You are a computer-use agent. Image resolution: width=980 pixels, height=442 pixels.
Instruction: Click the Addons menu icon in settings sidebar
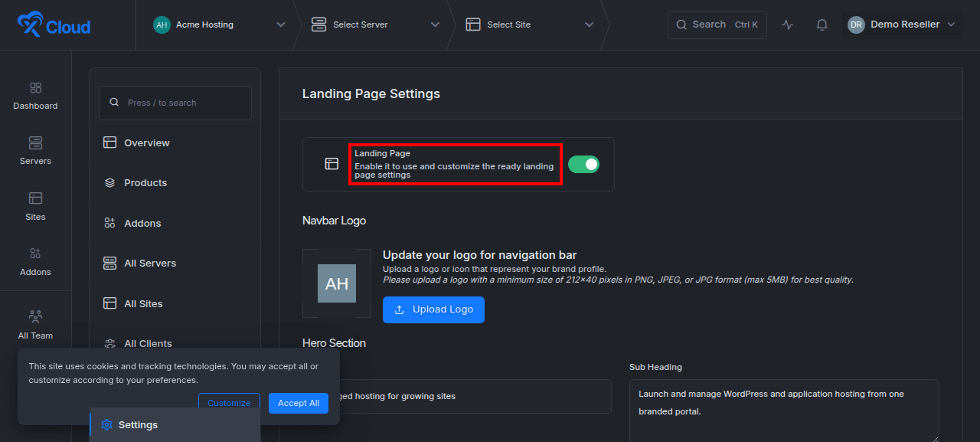(109, 223)
